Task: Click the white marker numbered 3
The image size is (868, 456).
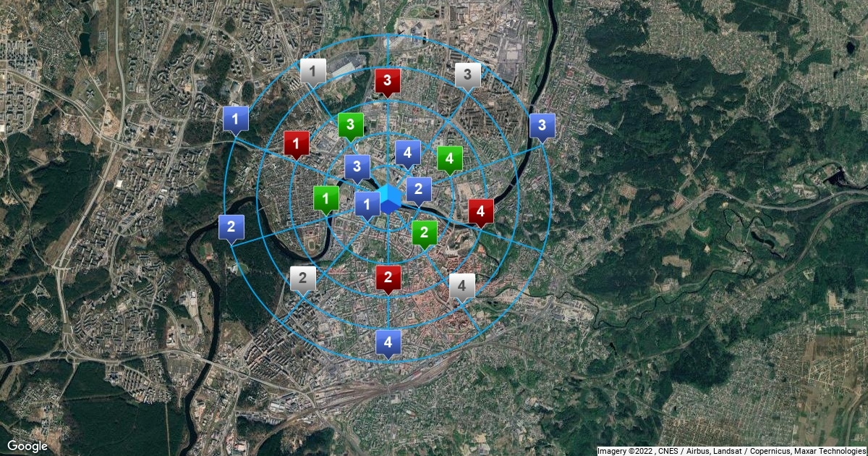Action: (468, 74)
